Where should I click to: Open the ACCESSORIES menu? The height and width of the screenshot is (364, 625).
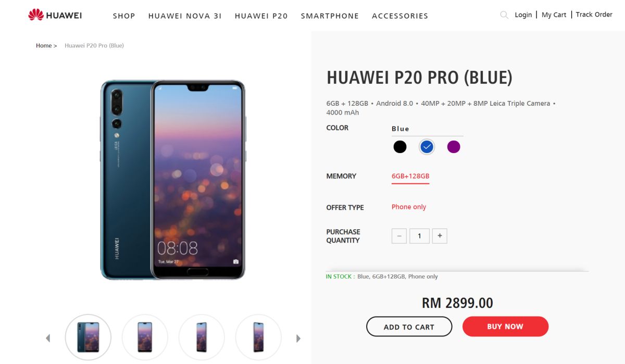pyautogui.click(x=400, y=16)
